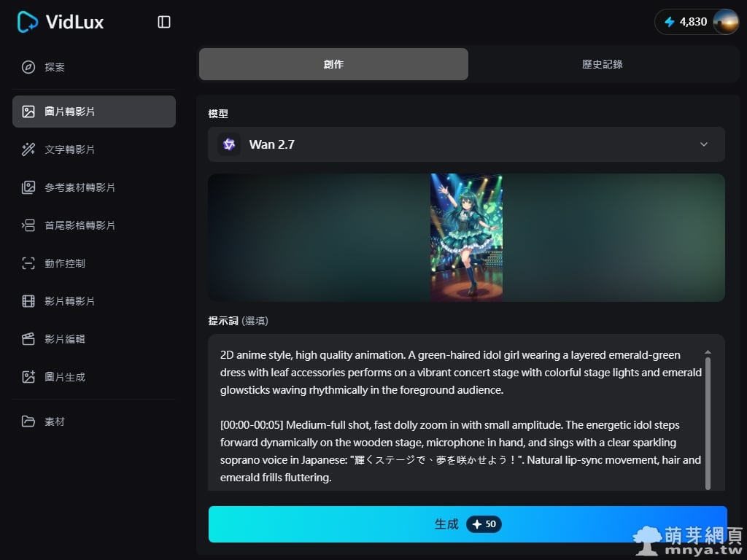747x560 pixels.
Task: Open 首尾影格轉影片 in sidebar
Action: click(x=94, y=225)
